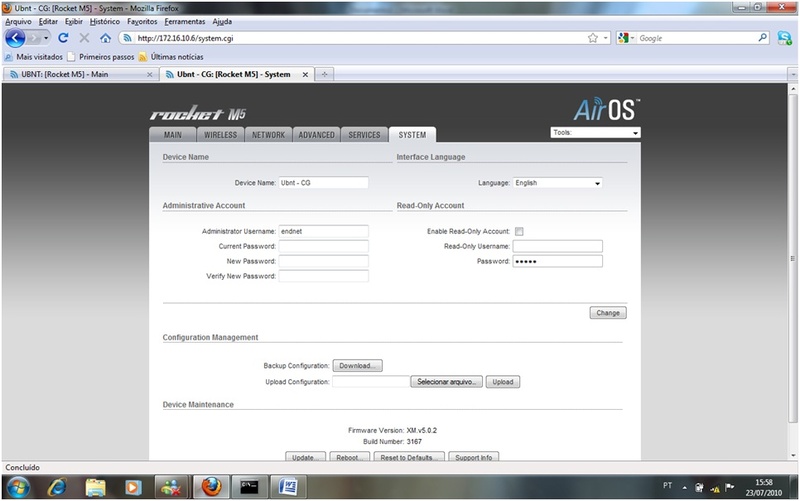Open the Editar menu
This screenshot has width=800, height=501.
48,21
